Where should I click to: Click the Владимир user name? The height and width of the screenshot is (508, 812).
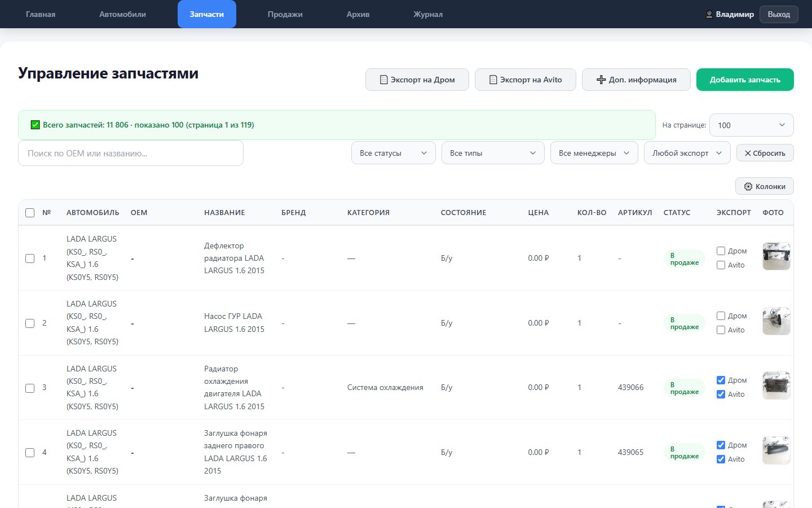tap(735, 15)
